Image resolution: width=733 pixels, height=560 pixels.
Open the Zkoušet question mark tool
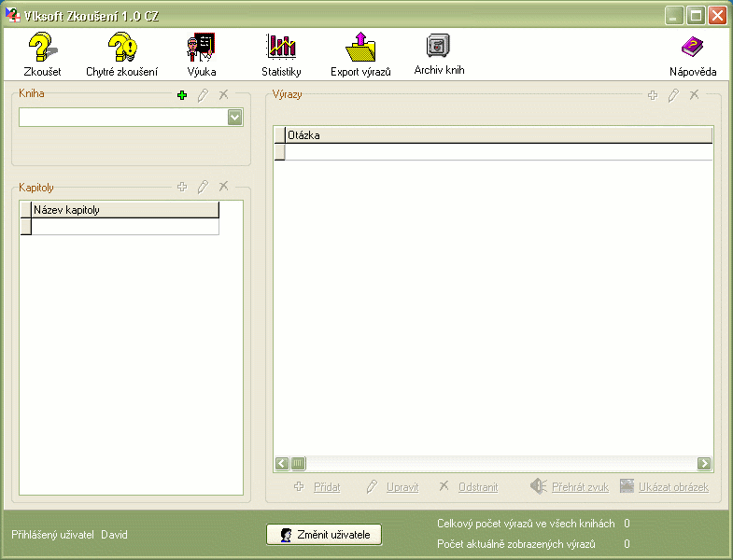point(43,54)
